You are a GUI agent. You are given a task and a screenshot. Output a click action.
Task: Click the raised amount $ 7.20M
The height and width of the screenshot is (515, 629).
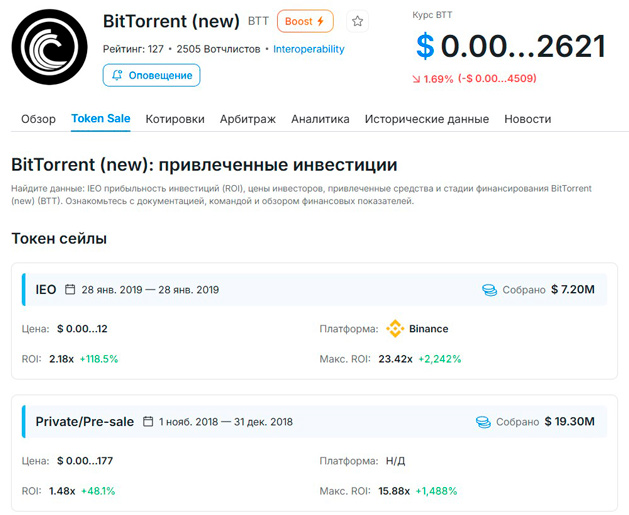click(573, 289)
